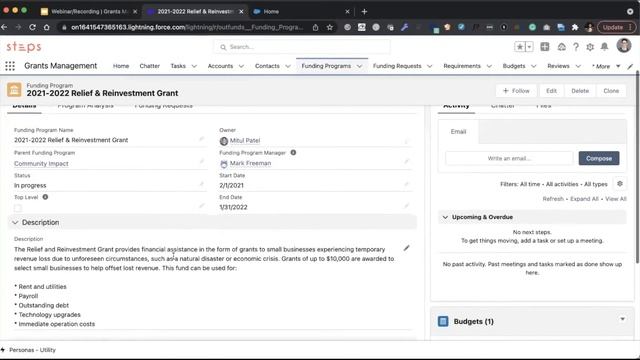Click the Clone record button
This screenshot has width=640, height=360.
[611, 91]
